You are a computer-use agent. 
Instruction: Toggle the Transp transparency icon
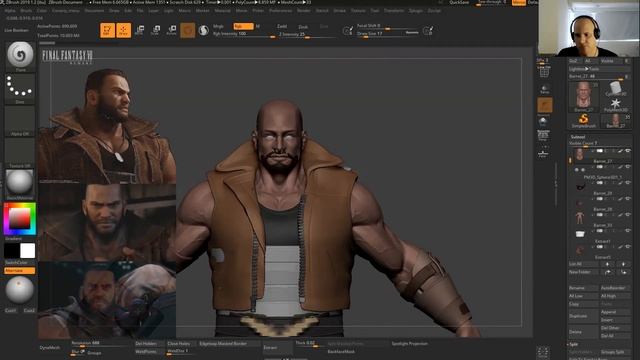[544, 89]
